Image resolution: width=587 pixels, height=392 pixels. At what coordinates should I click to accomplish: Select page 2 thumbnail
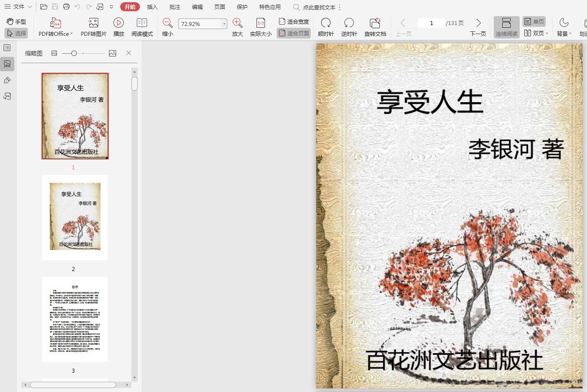[x=75, y=217]
